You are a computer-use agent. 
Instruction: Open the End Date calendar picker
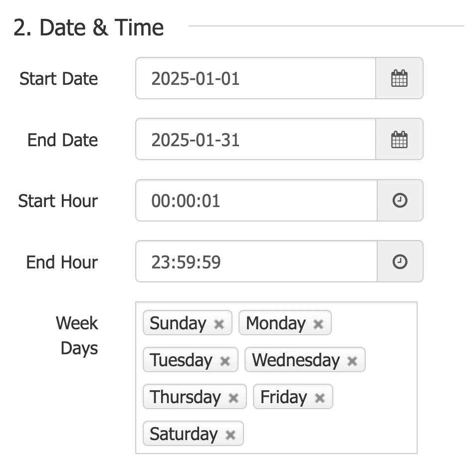click(x=400, y=139)
